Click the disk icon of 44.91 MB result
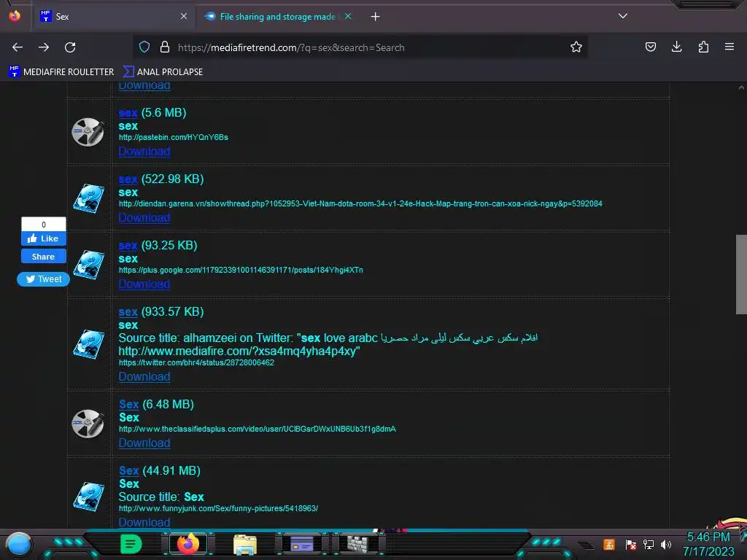The image size is (747, 560). click(88, 497)
